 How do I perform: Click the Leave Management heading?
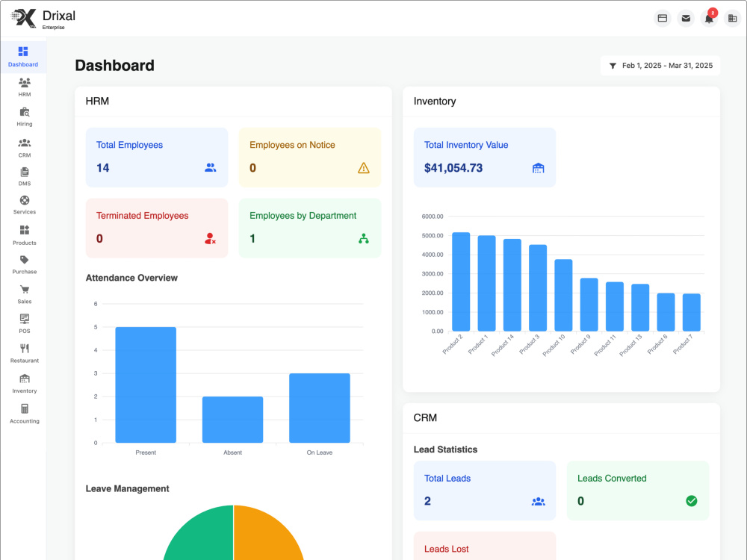(x=127, y=488)
